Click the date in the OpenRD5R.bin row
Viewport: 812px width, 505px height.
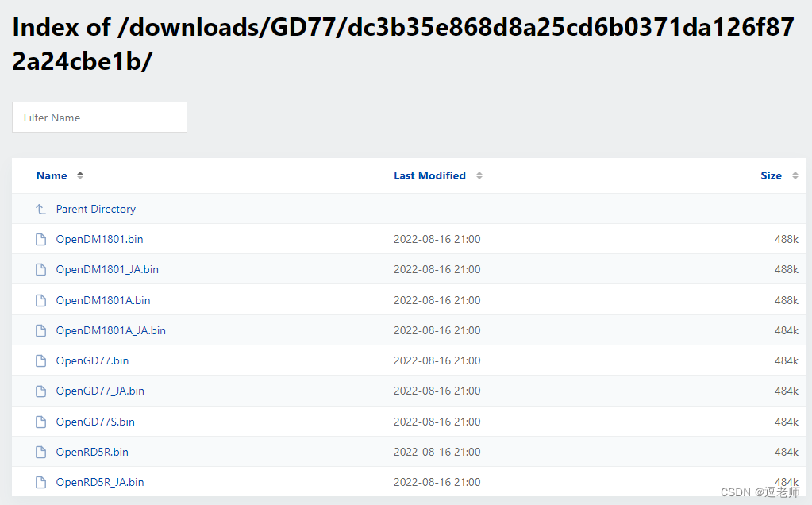pyautogui.click(x=437, y=452)
